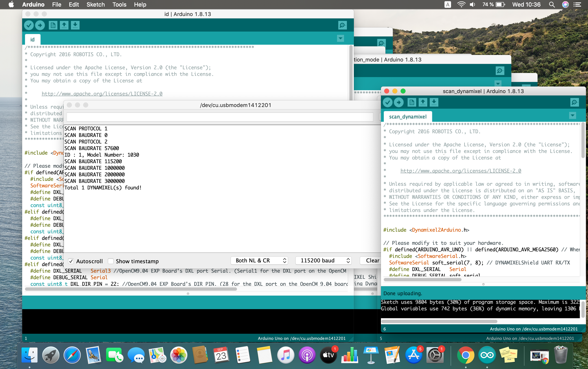This screenshot has width=588, height=369.
Task: Open Trash in the Dock
Action: (x=561, y=355)
